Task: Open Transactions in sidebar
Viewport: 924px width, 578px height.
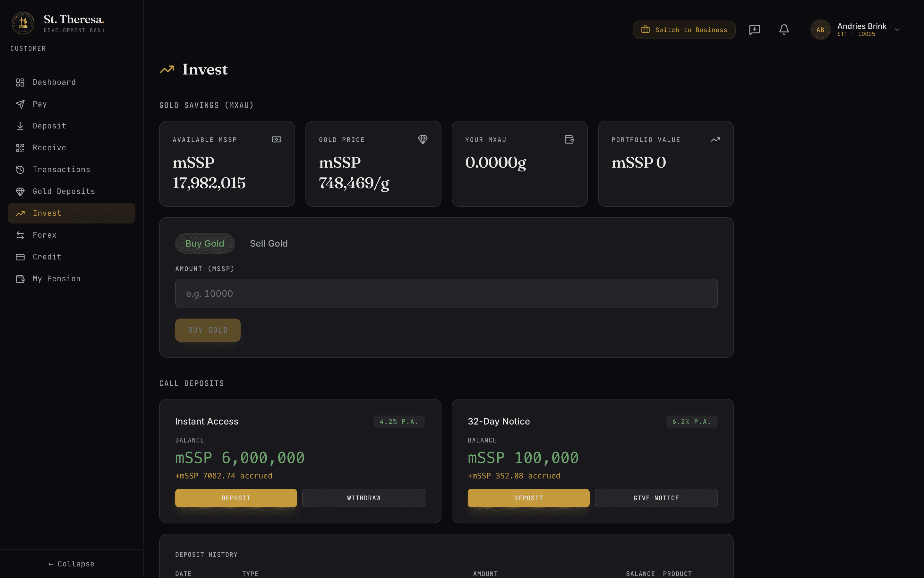Action: tap(72, 170)
